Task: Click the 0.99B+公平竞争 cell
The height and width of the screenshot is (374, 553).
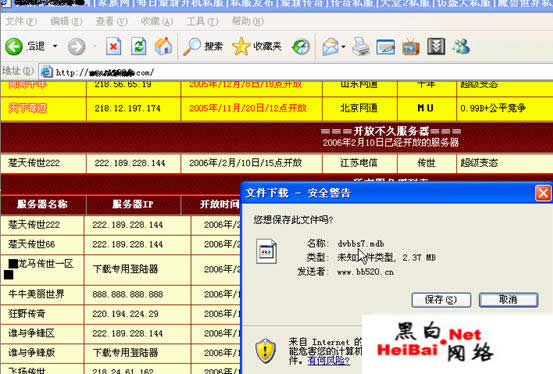Action: pyautogui.click(x=493, y=108)
